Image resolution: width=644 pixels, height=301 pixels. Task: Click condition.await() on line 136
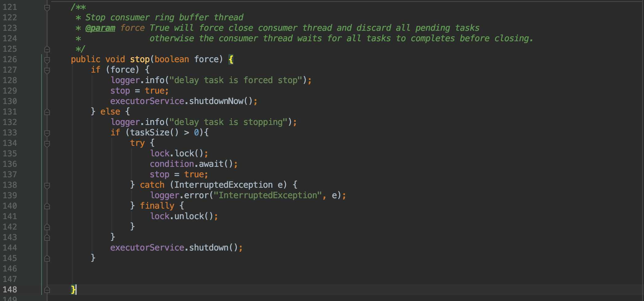[191, 164]
